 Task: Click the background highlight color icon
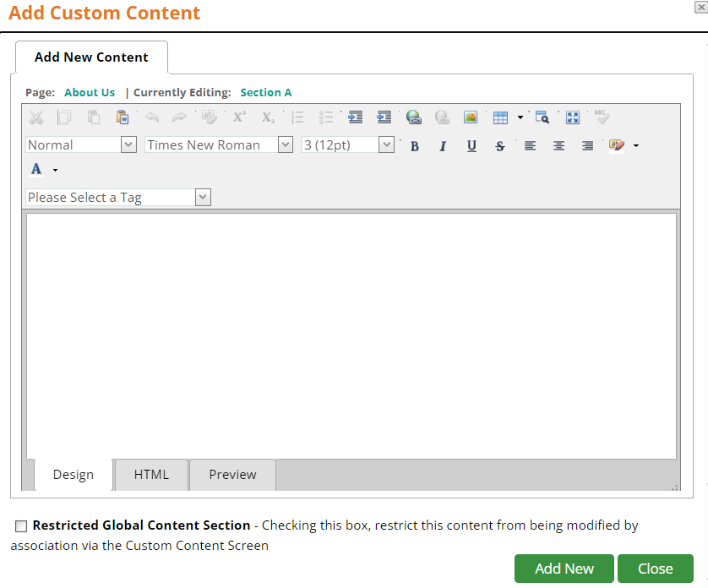pos(617,146)
